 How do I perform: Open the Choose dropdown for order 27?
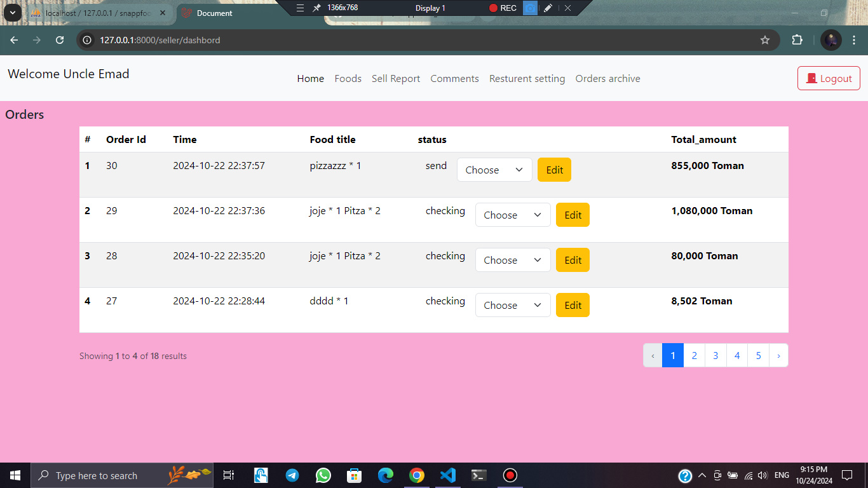tap(513, 305)
